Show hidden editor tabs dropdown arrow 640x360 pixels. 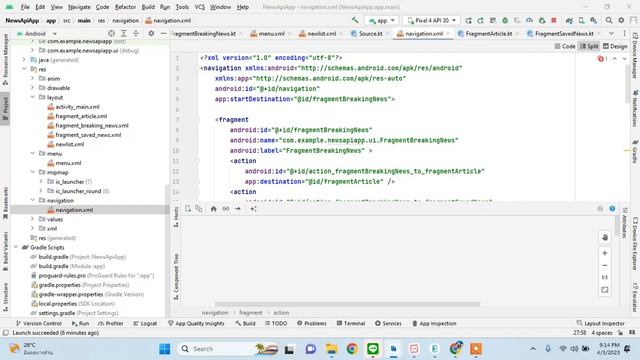611,33
